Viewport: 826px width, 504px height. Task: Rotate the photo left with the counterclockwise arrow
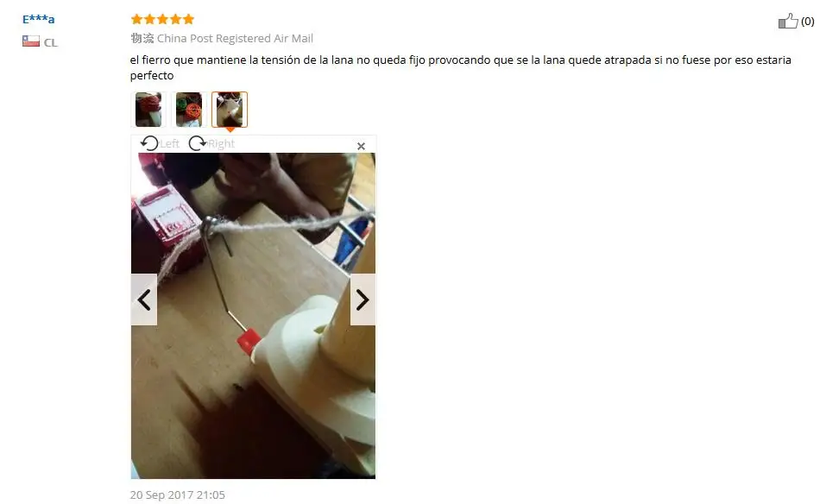pos(149,143)
